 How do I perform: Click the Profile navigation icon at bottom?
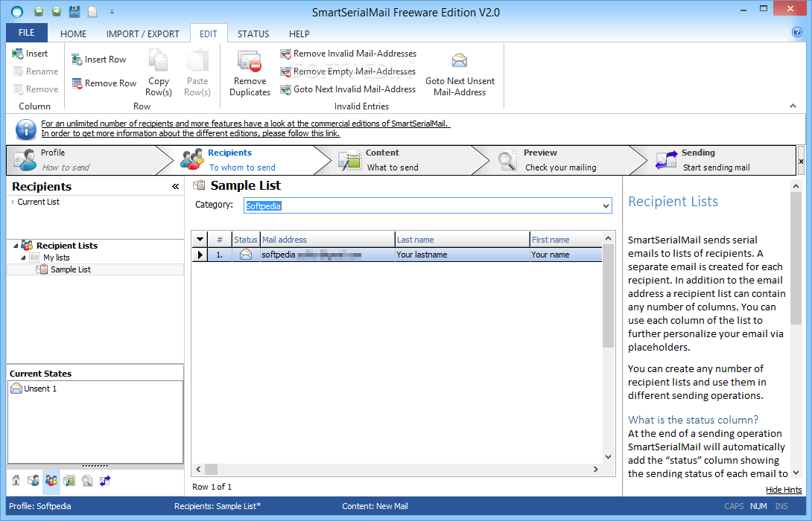pyautogui.click(x=34, y=481)
